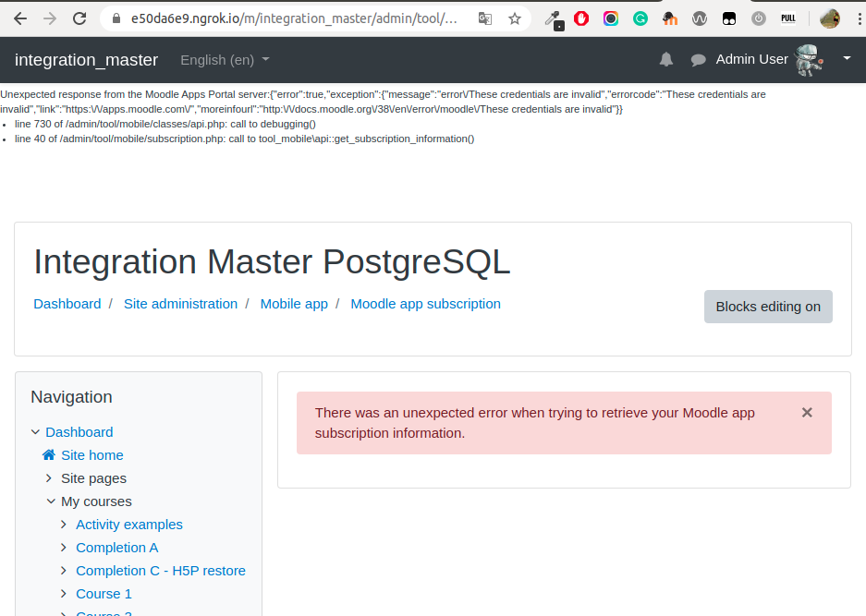Open Site administration breadcrumb
Screen dimensions: 866x616
[x=180, y=304]
